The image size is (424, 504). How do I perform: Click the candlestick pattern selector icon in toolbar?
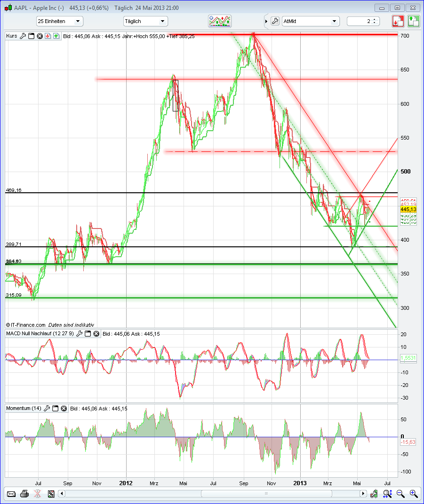tap(219, 21)
